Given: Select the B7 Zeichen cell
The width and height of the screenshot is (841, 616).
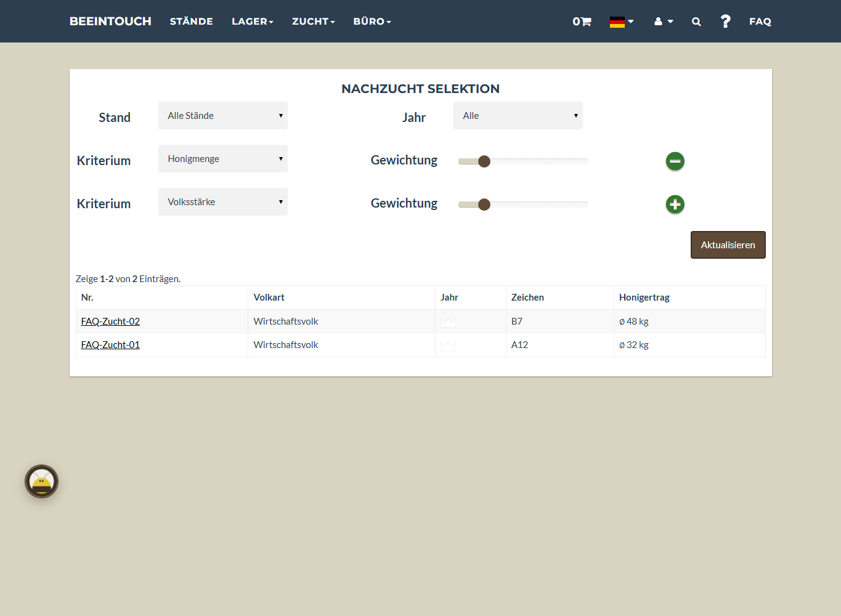Looking at the screenshot, I should coord(517,322).
